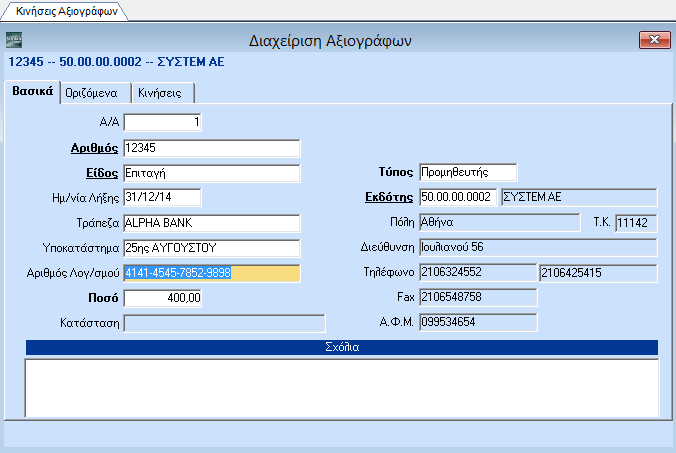Click the Fax label
The height and width of the screenshot is (453, 676).
coord(405,297)
